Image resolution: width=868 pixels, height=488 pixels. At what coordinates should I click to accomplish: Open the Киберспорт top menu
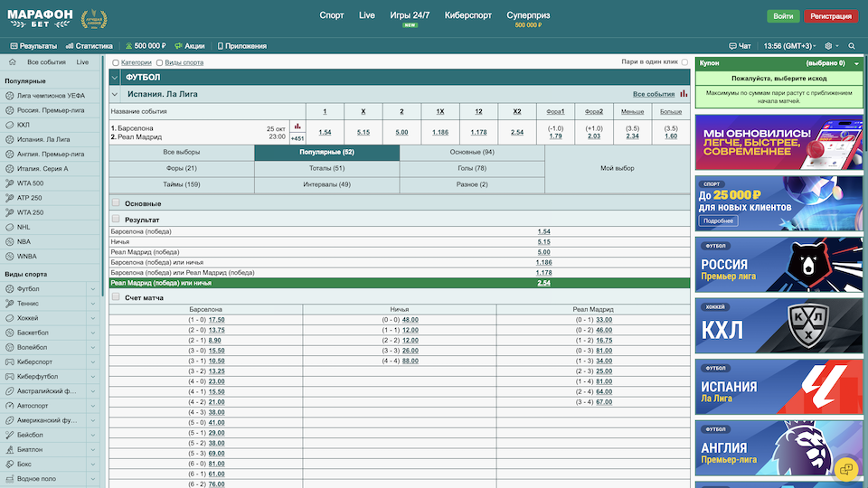coord(467,15)
